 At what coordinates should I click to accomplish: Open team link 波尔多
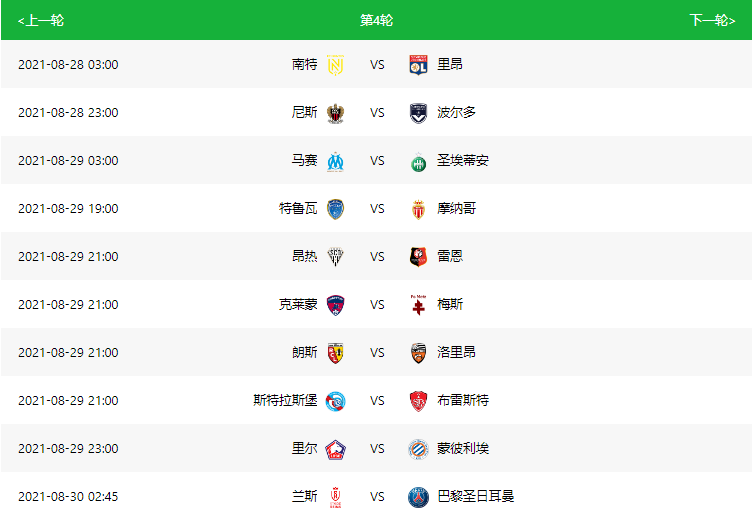coord(456,112)
